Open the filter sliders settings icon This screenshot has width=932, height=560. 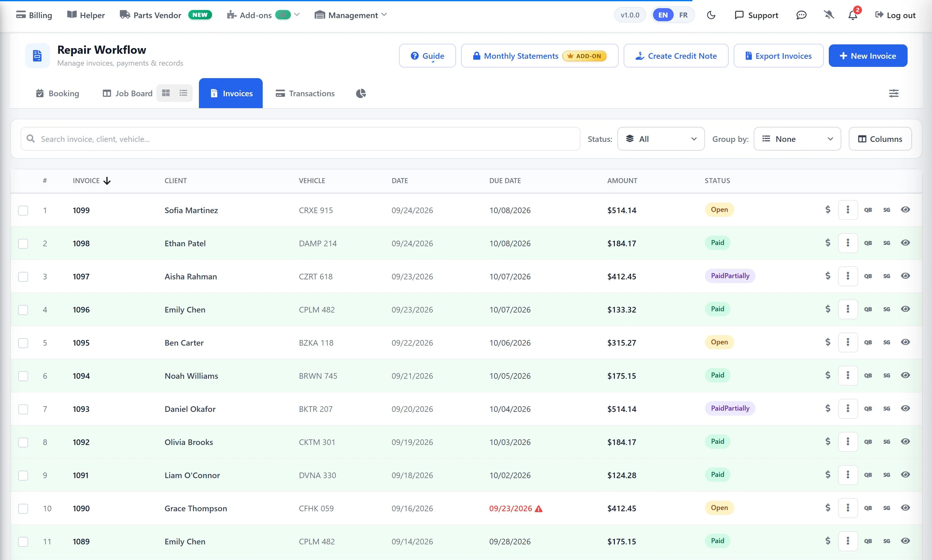894,93
